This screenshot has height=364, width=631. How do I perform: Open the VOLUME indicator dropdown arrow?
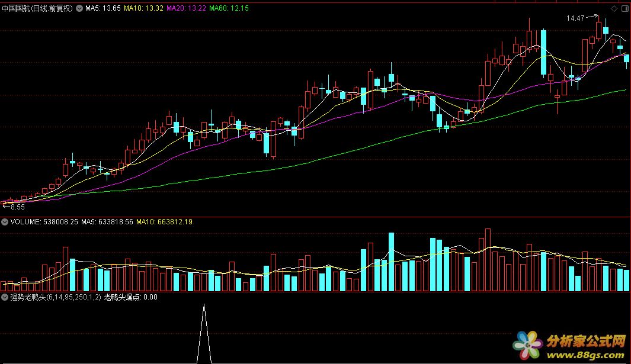(x=5, y=221)
